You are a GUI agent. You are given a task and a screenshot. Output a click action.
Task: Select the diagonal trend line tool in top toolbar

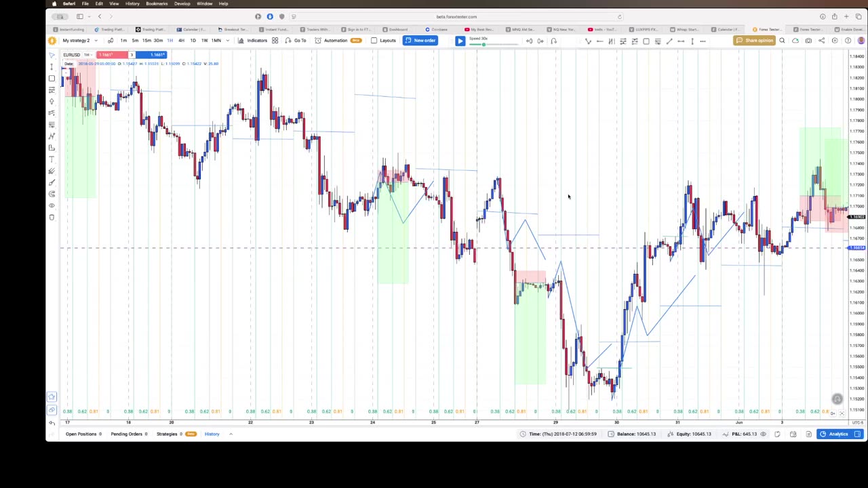tap(669, 41)
